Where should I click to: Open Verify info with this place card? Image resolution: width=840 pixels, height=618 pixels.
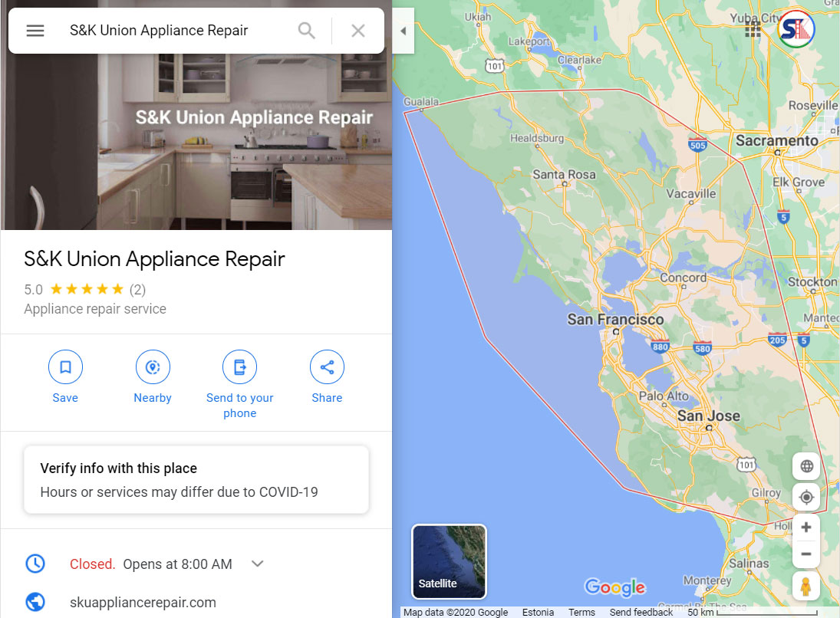[x=196, y=479]
